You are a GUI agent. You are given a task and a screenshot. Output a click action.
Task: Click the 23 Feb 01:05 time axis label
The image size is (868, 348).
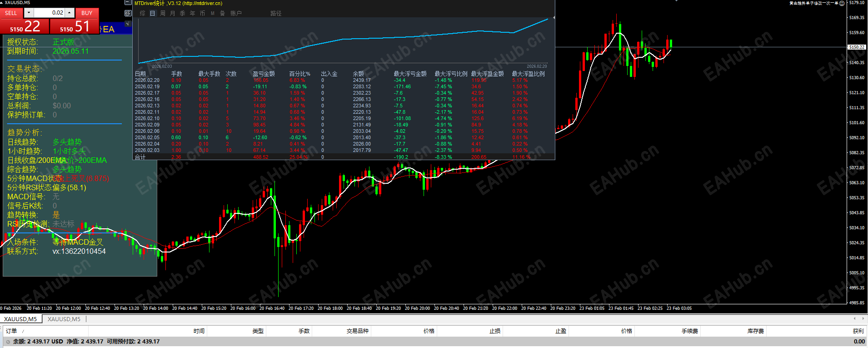pyautogui.click(x=592, y=308)
